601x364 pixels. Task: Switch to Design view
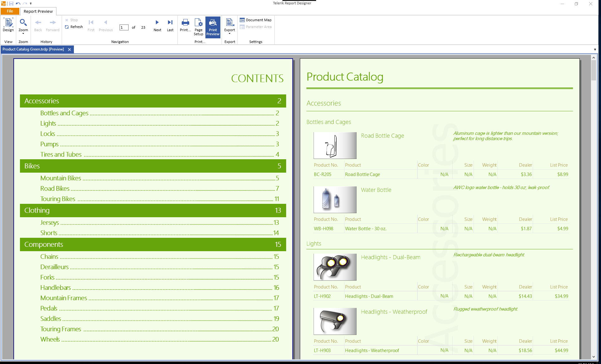pyautogui.click(x=8, y=26)
